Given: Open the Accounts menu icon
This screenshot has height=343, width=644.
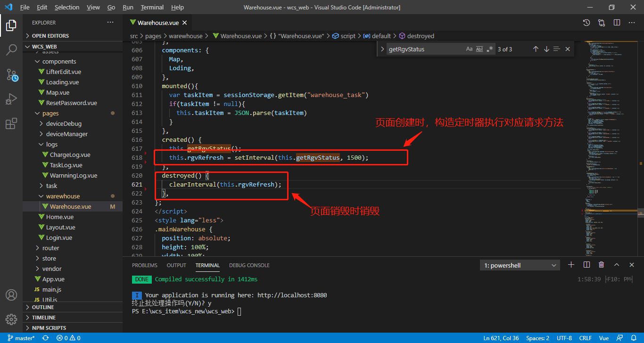Looking at the screenshot, I should click(x=11, y=295).
